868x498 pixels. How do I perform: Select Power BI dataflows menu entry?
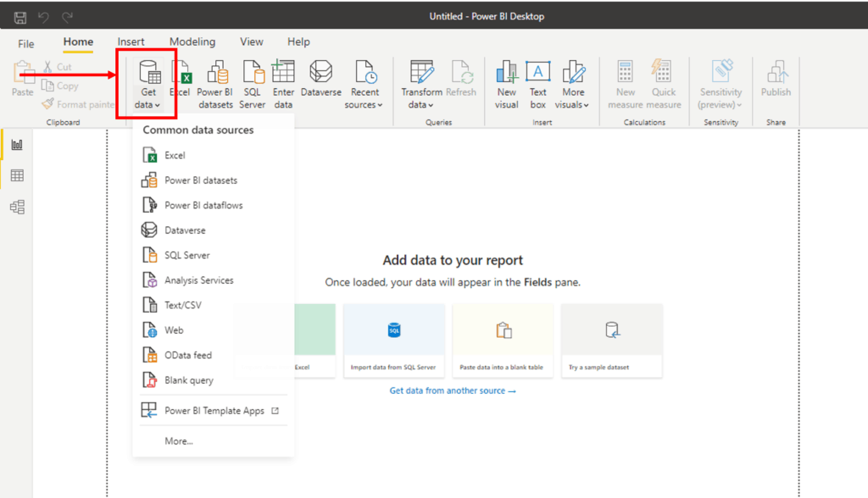[213, 205]
